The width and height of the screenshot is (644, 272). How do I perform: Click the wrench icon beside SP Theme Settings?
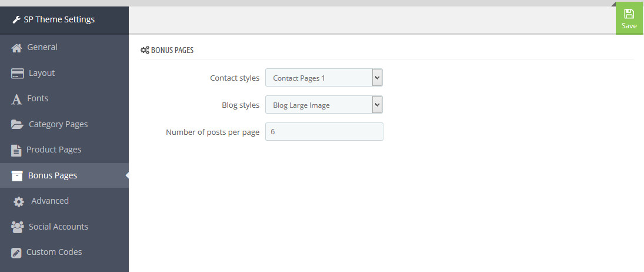16,19
